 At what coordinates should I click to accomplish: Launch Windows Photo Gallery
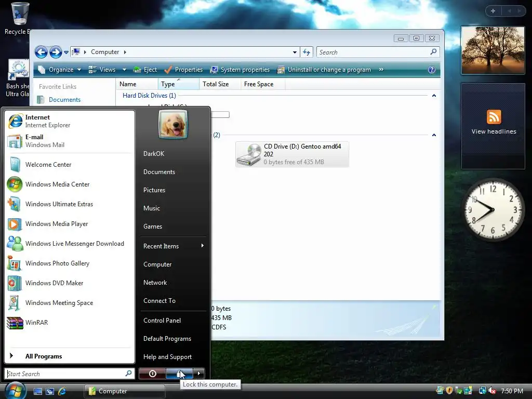tap(70, 263)
